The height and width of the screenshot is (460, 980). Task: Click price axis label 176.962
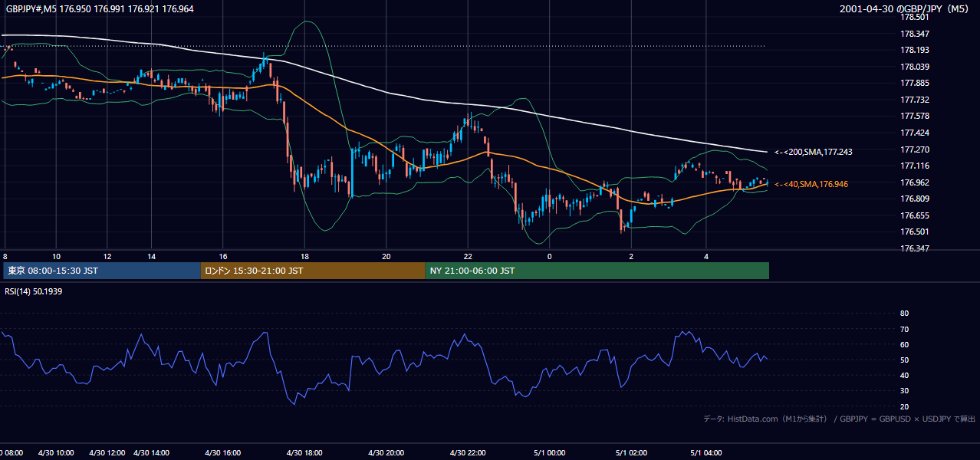pos(914,182)
